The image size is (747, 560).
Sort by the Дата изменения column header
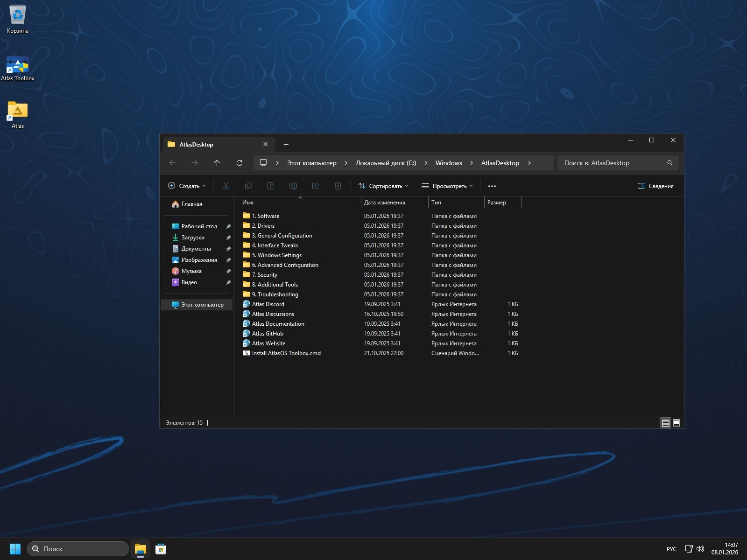point(385,203)
